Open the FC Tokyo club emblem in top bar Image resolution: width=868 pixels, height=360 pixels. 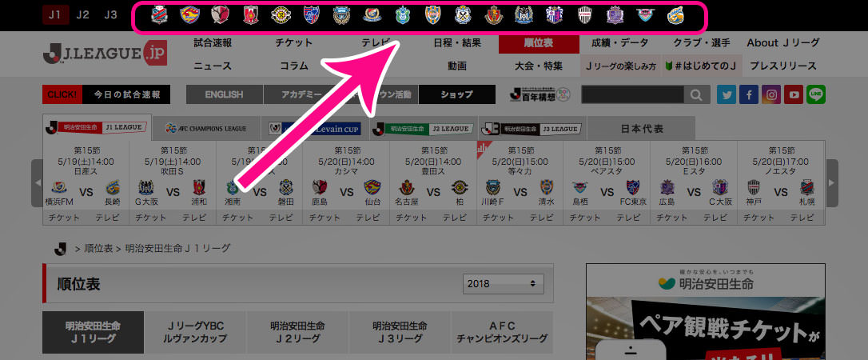[312, 15]
